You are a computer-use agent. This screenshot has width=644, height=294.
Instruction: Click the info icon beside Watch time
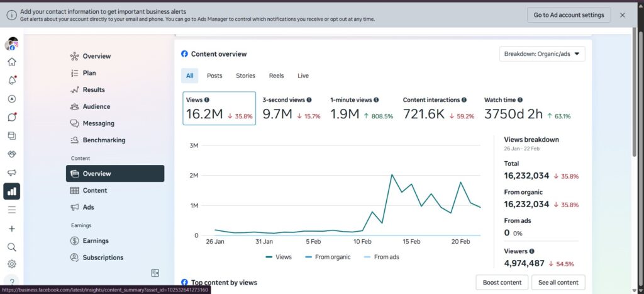(520, 100)
